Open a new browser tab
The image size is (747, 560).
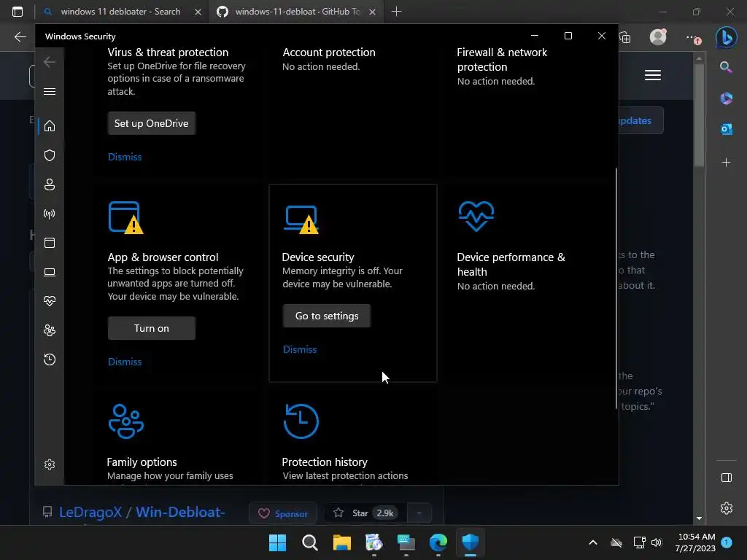pyautogui.click(x=396, y=12)
